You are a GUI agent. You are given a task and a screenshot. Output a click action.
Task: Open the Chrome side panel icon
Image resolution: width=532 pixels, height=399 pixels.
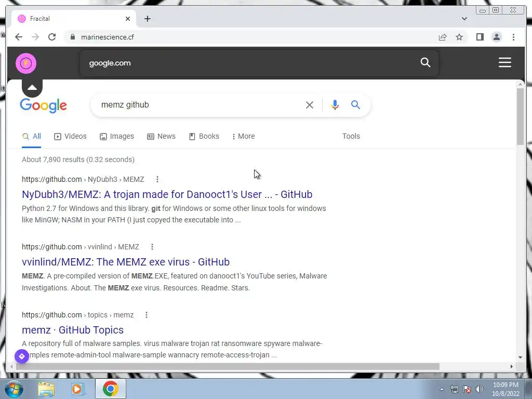tap(480, 37)
